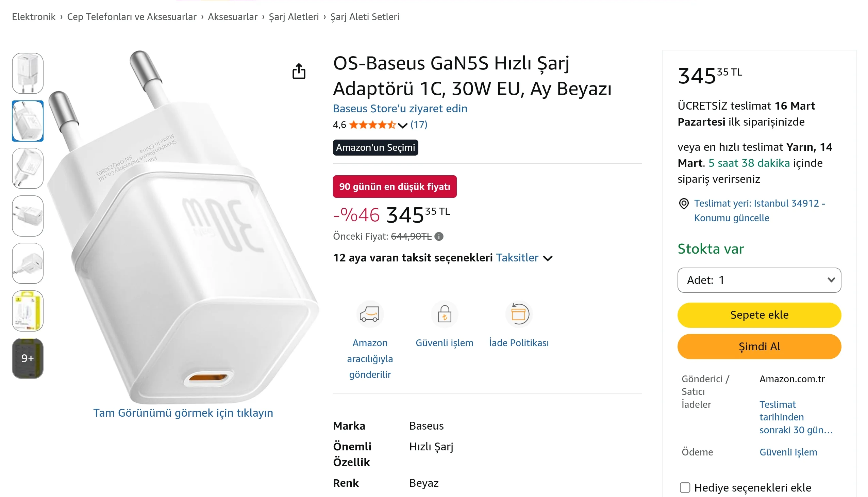Click the star rating icons

(x=372, y=125)
